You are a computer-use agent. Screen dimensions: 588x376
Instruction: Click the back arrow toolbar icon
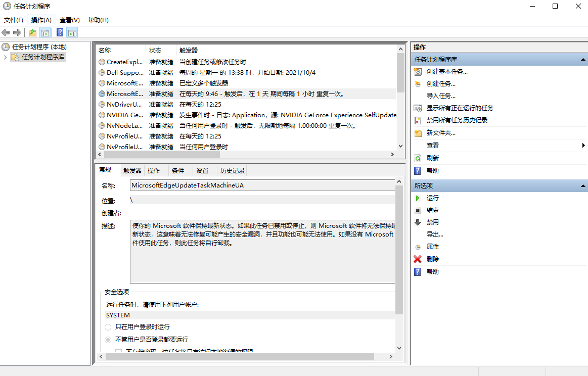[6, 33]
